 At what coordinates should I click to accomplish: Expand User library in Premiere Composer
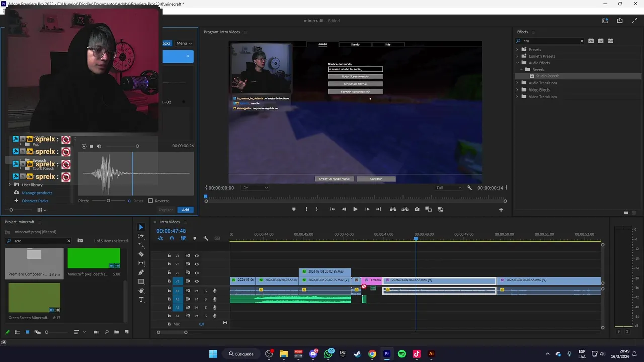(10, 185)
